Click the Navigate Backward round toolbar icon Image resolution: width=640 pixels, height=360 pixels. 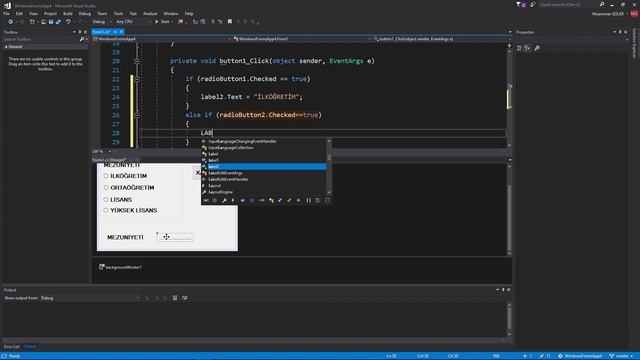(x=11, y=22)
